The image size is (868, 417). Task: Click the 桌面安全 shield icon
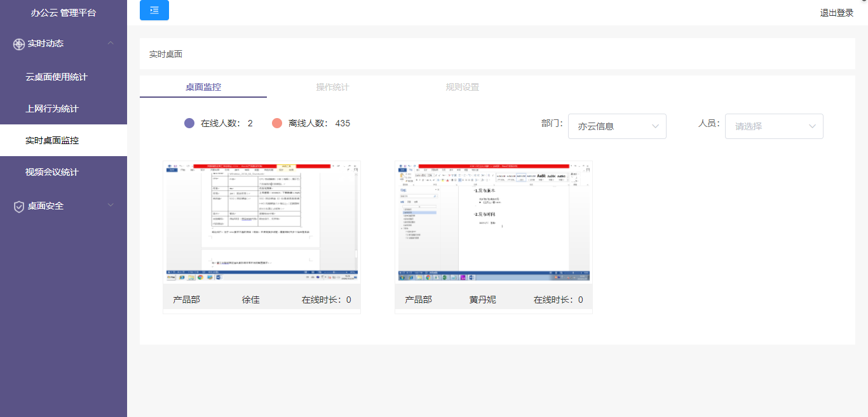[x=19, y=206]
